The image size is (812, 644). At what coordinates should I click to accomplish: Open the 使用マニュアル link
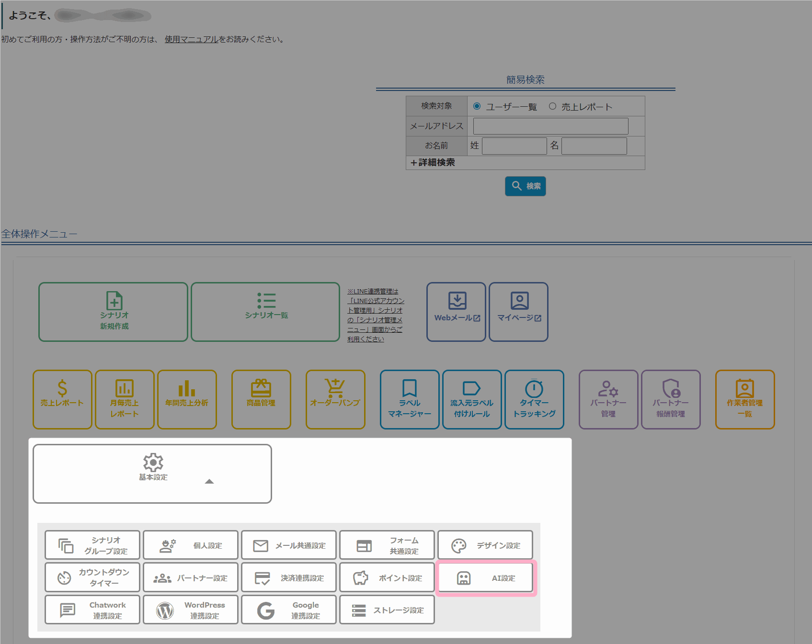[192, 39]
